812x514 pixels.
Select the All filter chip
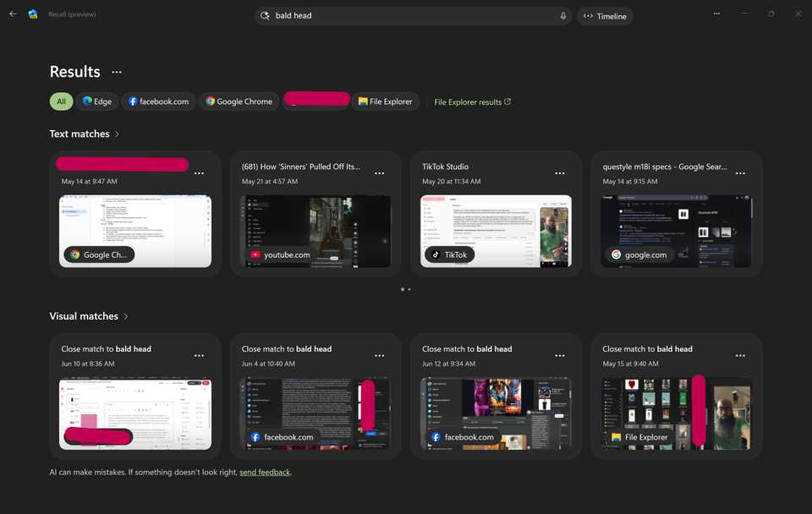point(61,101)
